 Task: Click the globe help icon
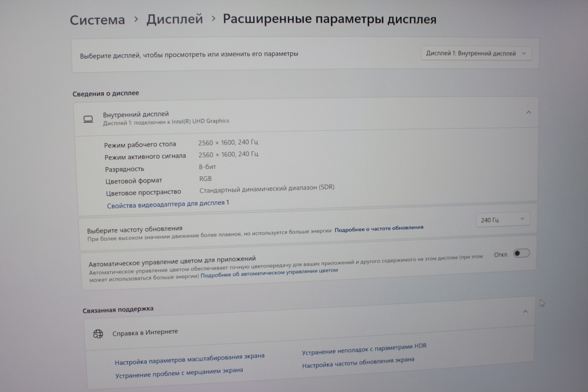98,334
